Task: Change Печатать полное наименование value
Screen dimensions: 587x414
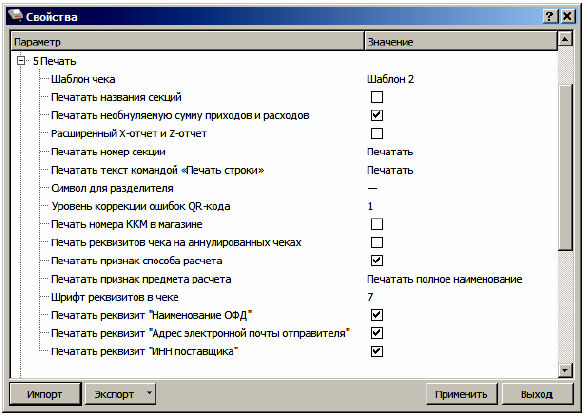Action: click(x=444, y=279)
